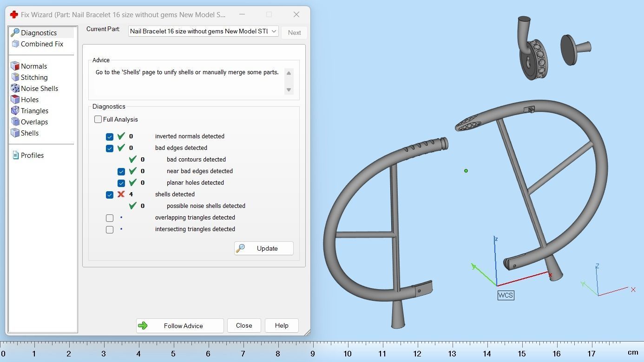Click the magnifier icon on Update button
Viewport: 644px width, 362px height.
[240, 248]
